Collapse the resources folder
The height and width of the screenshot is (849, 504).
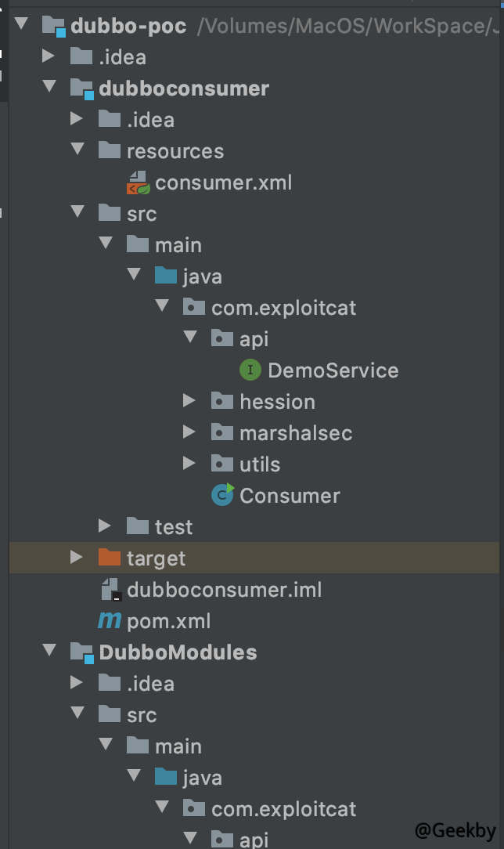tap(77, 150)
